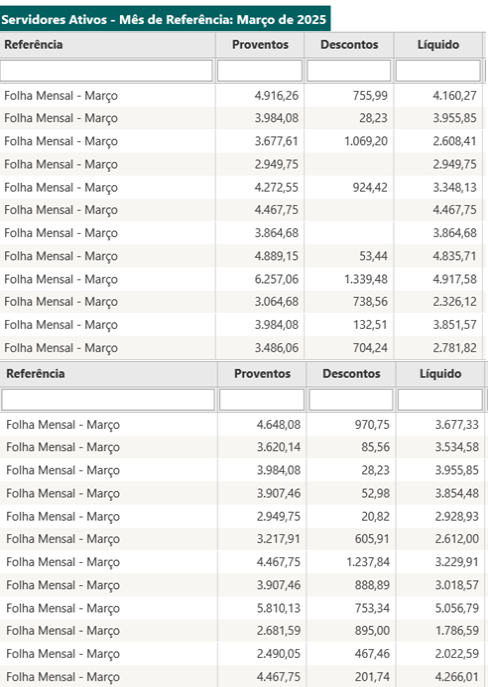The height and width of the screenshot is (687, 488).
Task: Click the Servidores Ativos title banner
Action: (x=165, y=19)
